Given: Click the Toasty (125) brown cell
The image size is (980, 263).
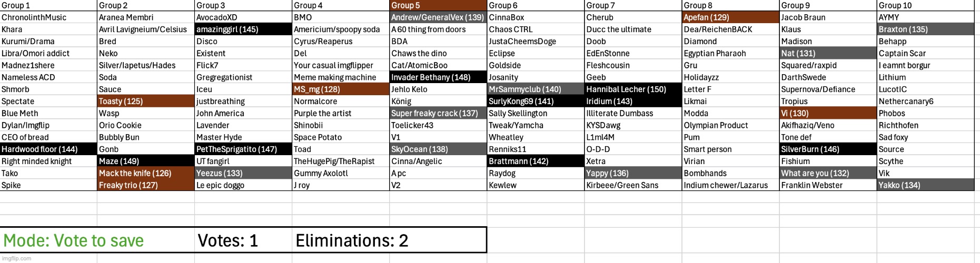Looking at the screenshot, I should coord(146,102).
